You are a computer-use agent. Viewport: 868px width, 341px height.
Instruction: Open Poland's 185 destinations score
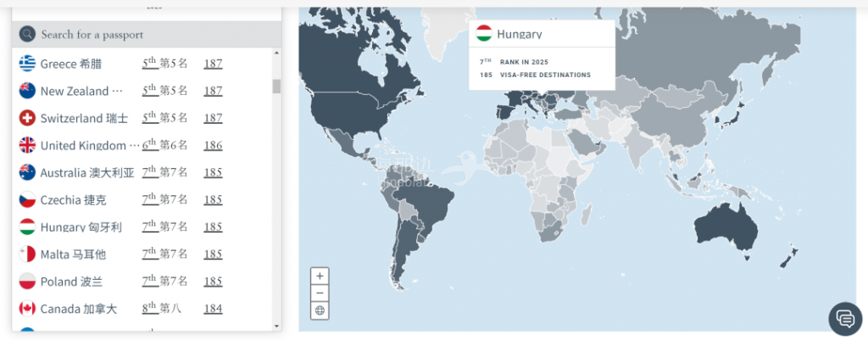click(x=213, y=281)
